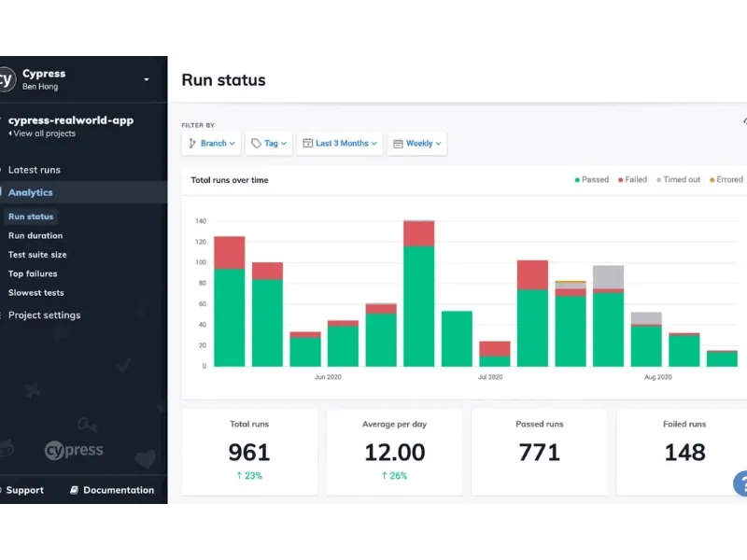Viewport: 747px width, 560px height.
Task: Click the tallest bar in the chart
Action: (418, 293)
